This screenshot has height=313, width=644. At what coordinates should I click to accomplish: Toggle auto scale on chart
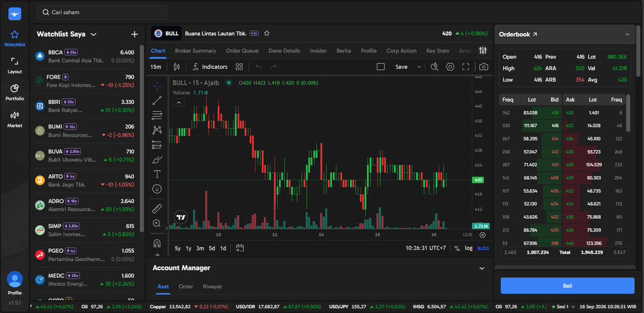483,248
